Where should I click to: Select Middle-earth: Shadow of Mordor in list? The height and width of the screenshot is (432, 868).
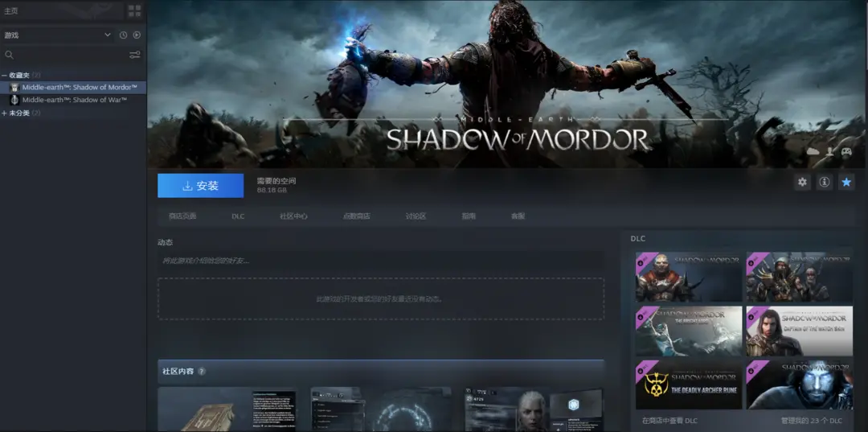coord(73,88)
